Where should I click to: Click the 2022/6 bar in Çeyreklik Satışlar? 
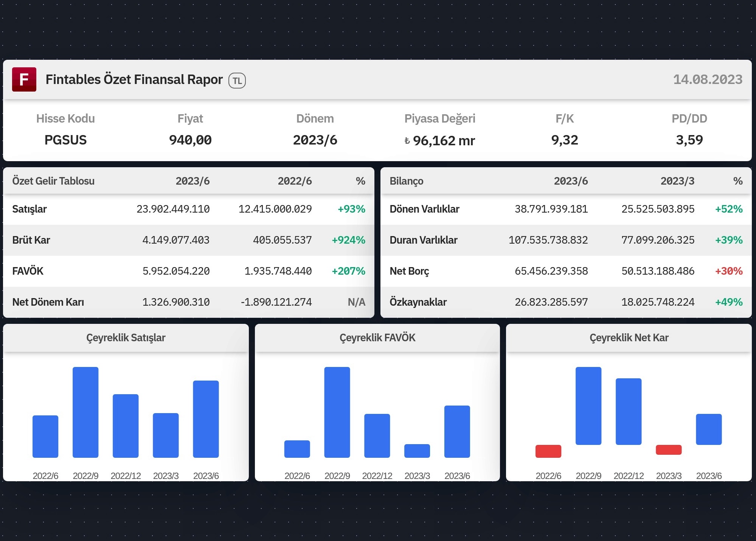coord(45,437)
